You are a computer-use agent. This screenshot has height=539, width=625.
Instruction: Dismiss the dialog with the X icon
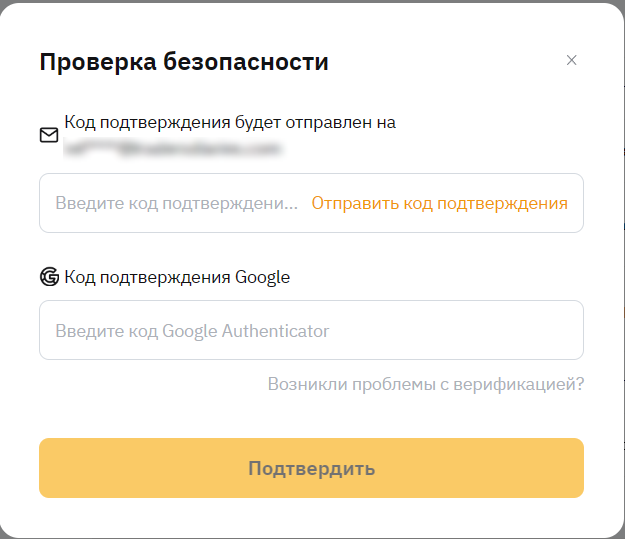tap(572, 60)
